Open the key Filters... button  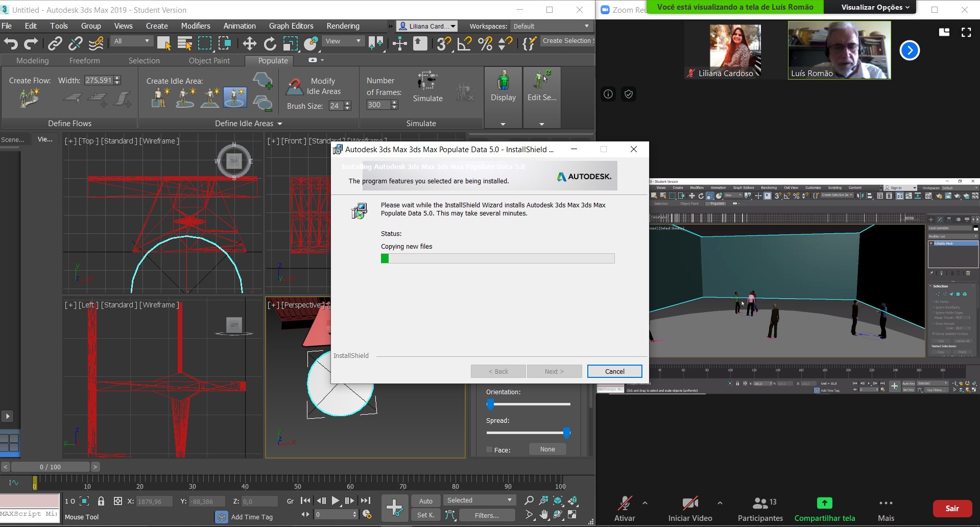coord(486,515)
